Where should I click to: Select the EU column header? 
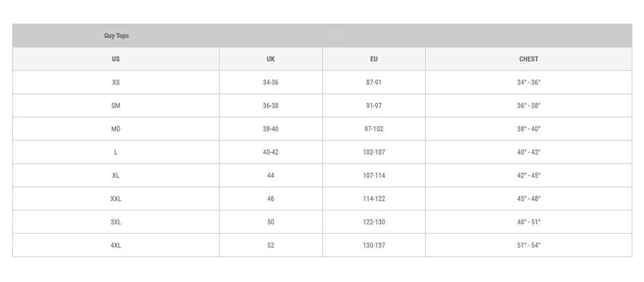point(374,59)
